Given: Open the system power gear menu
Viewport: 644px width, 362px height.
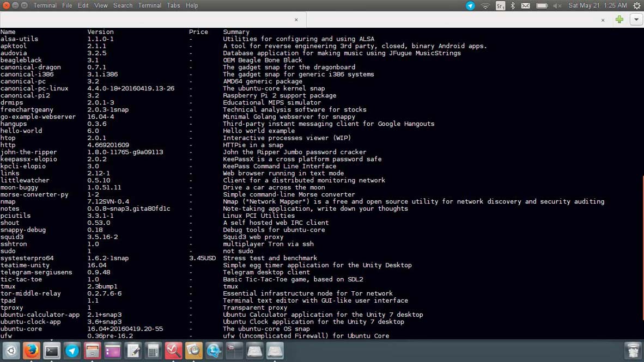Looking at the screenshot, I should point(636,6).
